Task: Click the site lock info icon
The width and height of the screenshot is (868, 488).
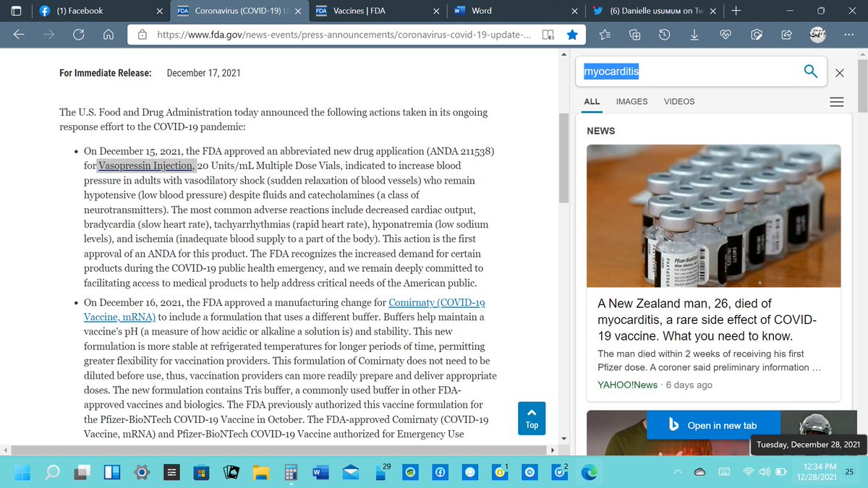Action: (142, 34)
